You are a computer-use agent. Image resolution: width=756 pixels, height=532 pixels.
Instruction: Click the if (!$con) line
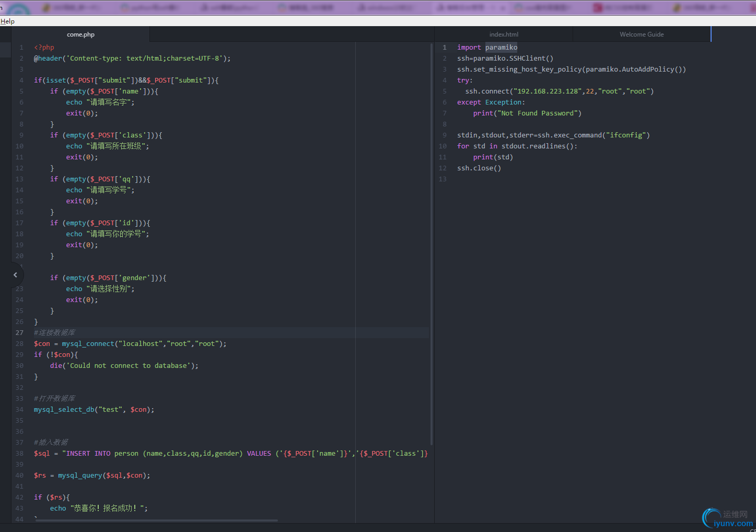(x=56, y=355)
